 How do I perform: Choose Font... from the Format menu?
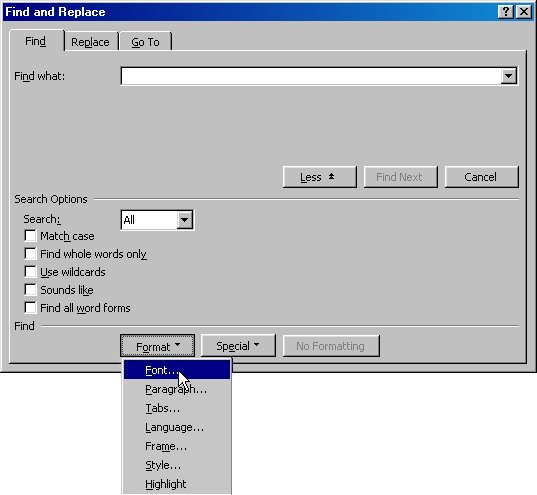[177, 370]
